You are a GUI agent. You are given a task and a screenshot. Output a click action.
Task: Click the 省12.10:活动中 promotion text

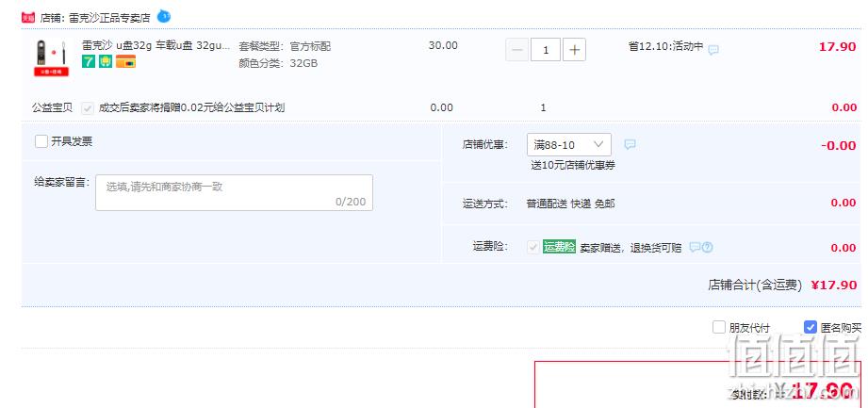[x=666, y=46]
